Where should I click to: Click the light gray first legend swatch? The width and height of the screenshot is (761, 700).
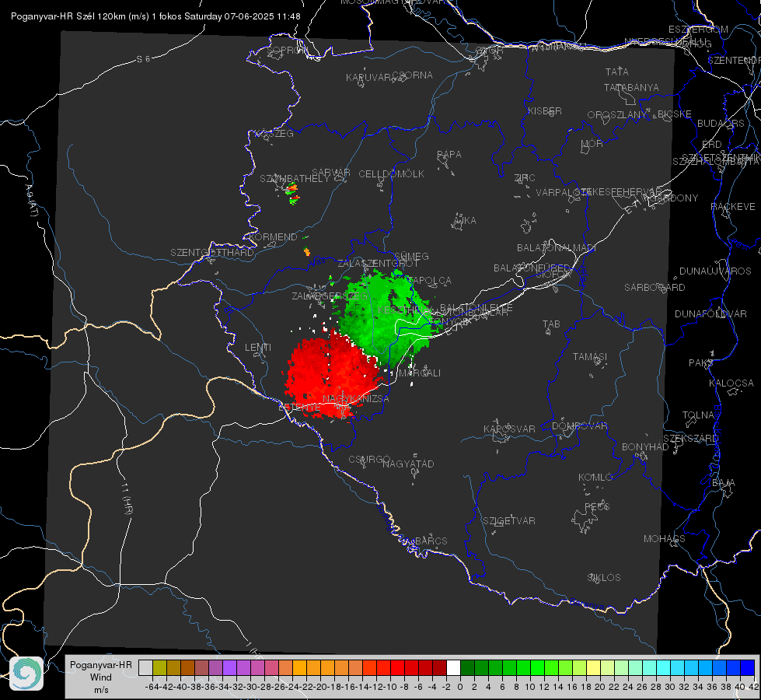(145, 667)
